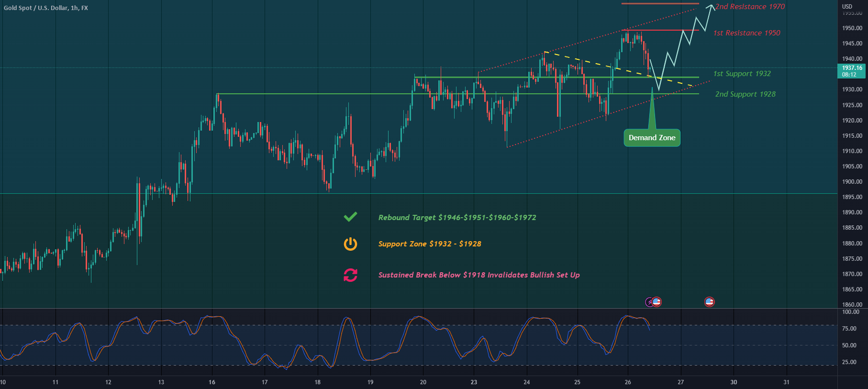Click the USD currency label on price axis
868x389 pixels.
click(847, 7)
